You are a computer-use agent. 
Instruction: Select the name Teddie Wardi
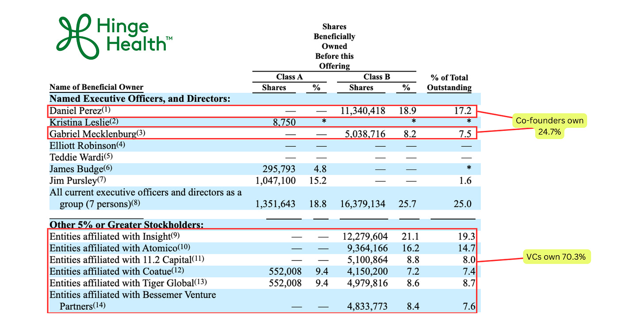pyautogui.click(x=77, y=157)
